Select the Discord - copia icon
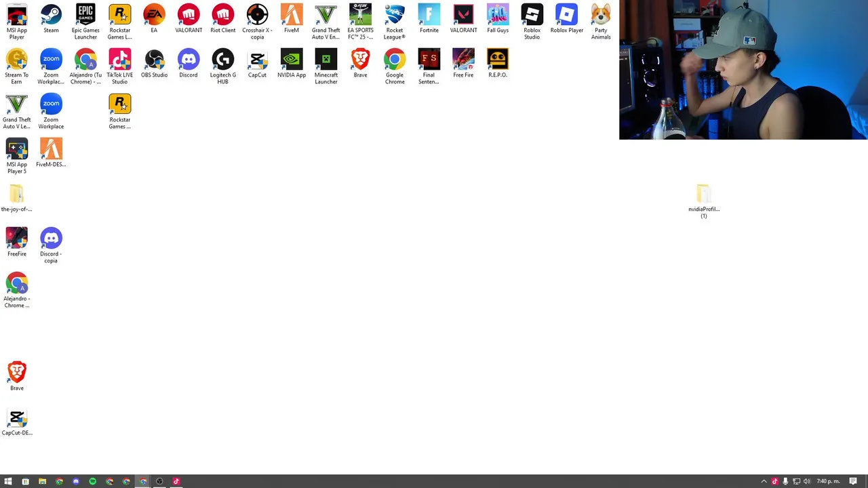This screenshot has width=868, height=488. point(51,245)
